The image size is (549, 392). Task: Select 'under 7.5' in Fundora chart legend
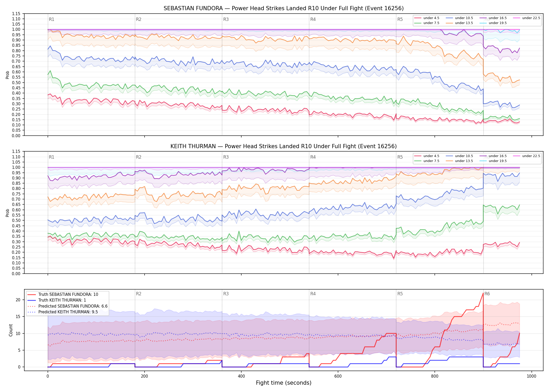point(427,23)
